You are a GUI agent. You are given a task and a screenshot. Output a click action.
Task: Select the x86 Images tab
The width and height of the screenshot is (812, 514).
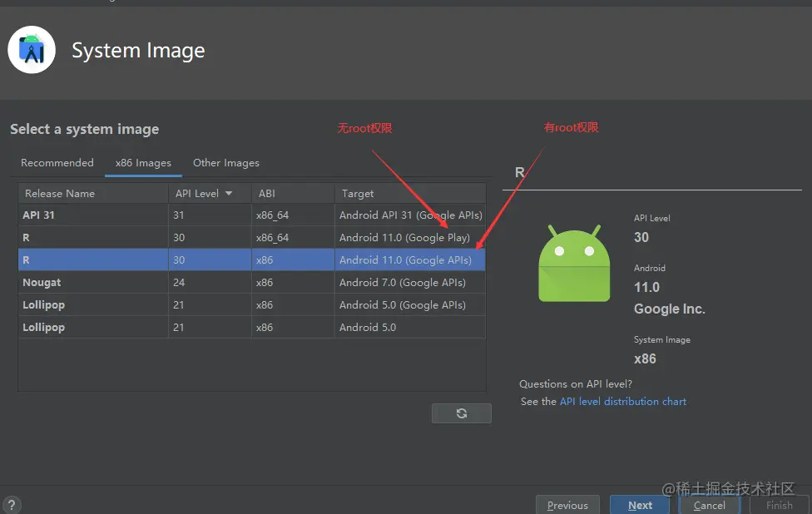pos(143,163)
